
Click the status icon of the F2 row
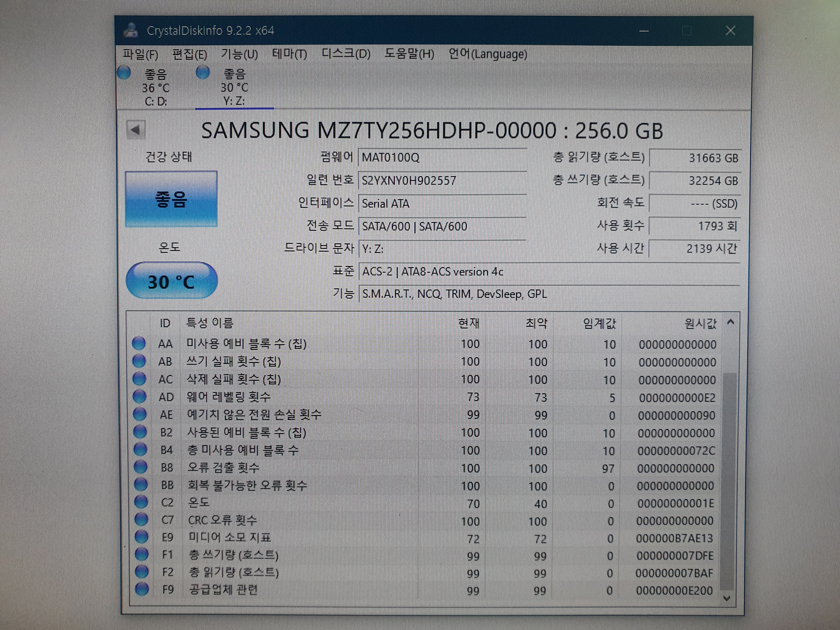142,571
